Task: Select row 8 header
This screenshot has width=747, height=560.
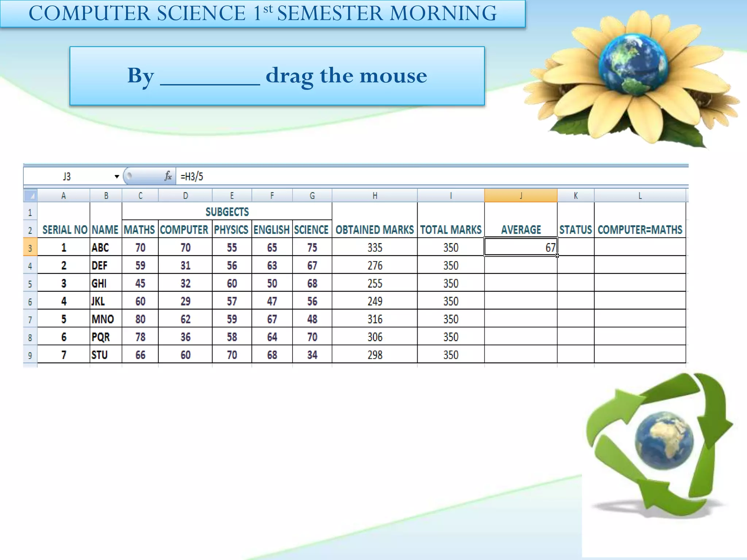Action: pyautogui.click(x=30, y=337)
